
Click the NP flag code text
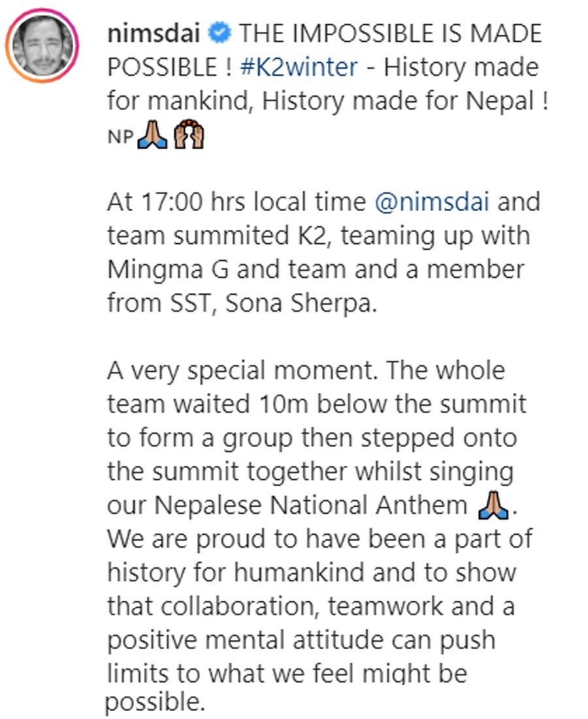tap(120, 137)
